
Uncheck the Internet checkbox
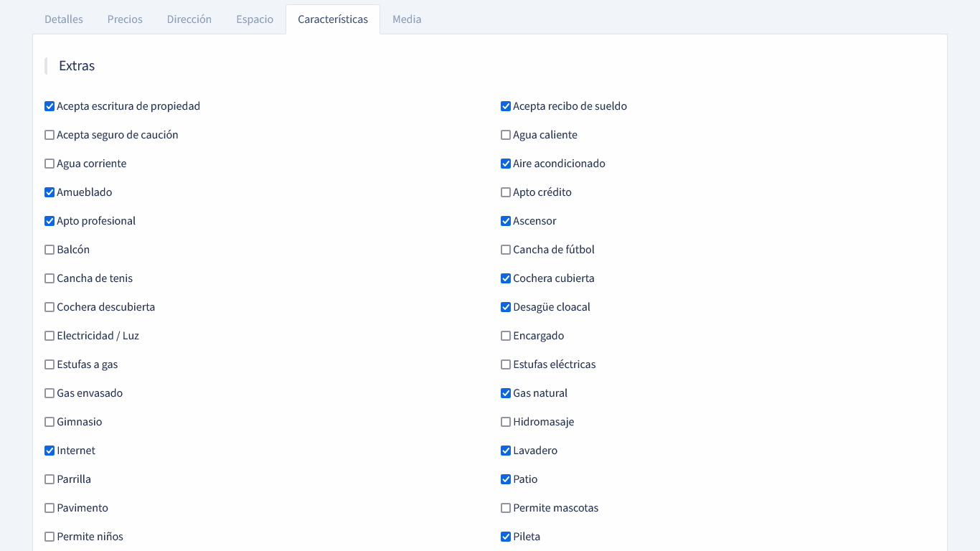(x=50, y=451)
